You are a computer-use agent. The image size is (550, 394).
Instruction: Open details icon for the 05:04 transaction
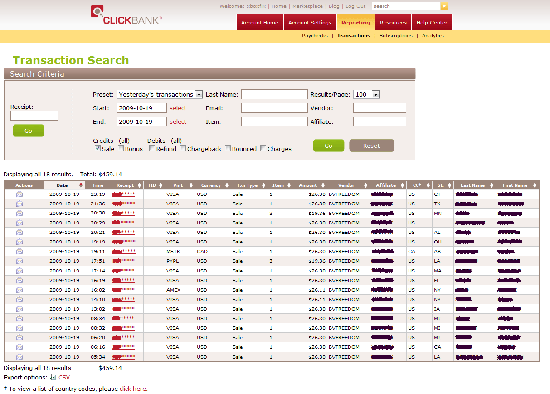pos(20,357)
